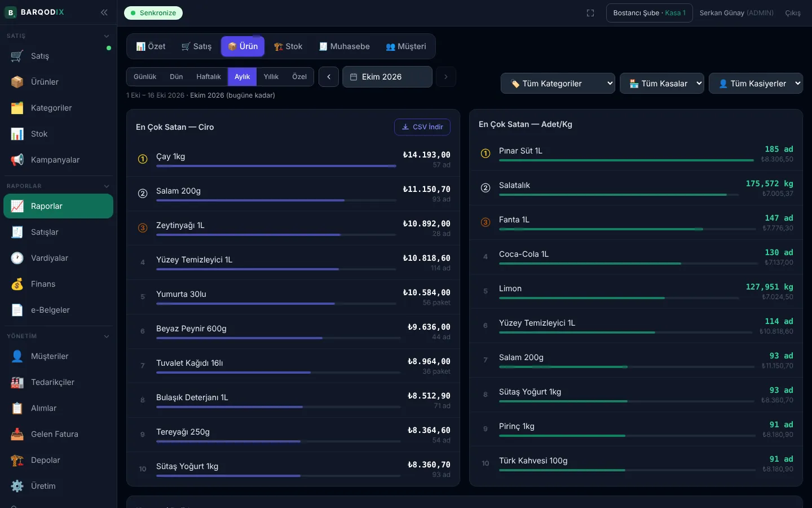Open the Ekim 2026 month picker
Viewport: 812px width, 508px height.
[x=387, y=77]
